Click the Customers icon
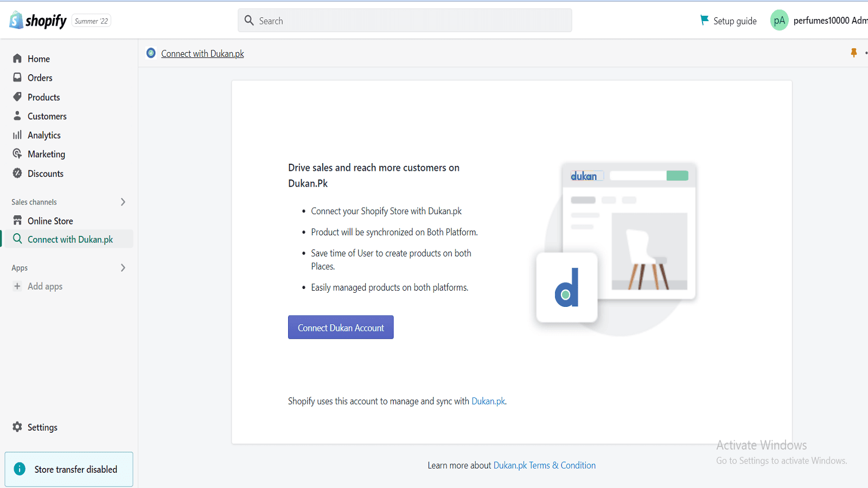The height and width of the screenshot is (488, 868). click(x=18, y=115)
